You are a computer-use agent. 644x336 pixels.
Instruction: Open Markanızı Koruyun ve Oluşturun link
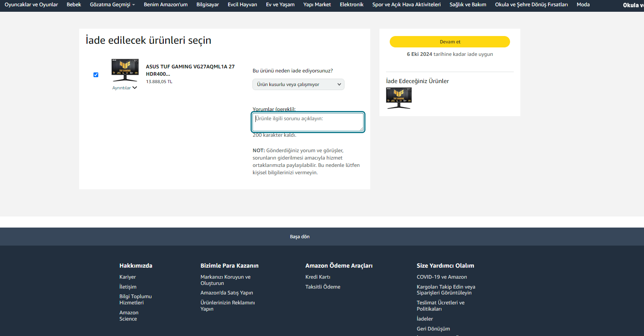[x=226, y=280]
